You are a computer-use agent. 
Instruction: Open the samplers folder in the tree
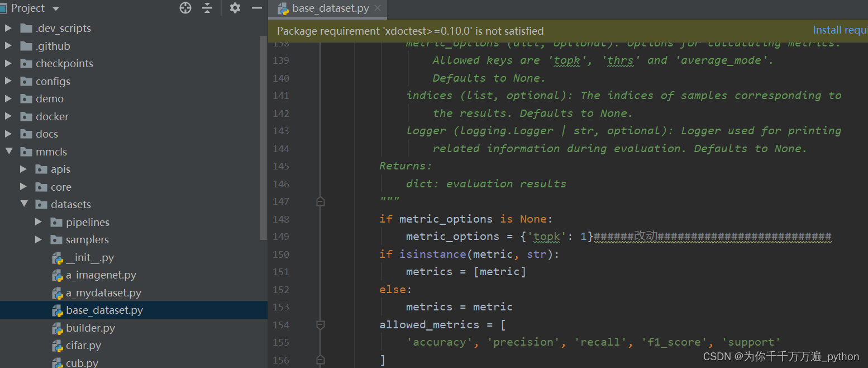(87, 239)
